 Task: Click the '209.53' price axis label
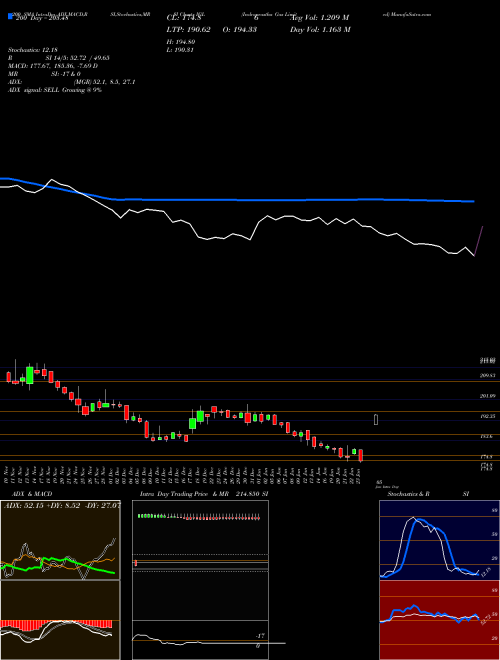click(x=487, y=375)
